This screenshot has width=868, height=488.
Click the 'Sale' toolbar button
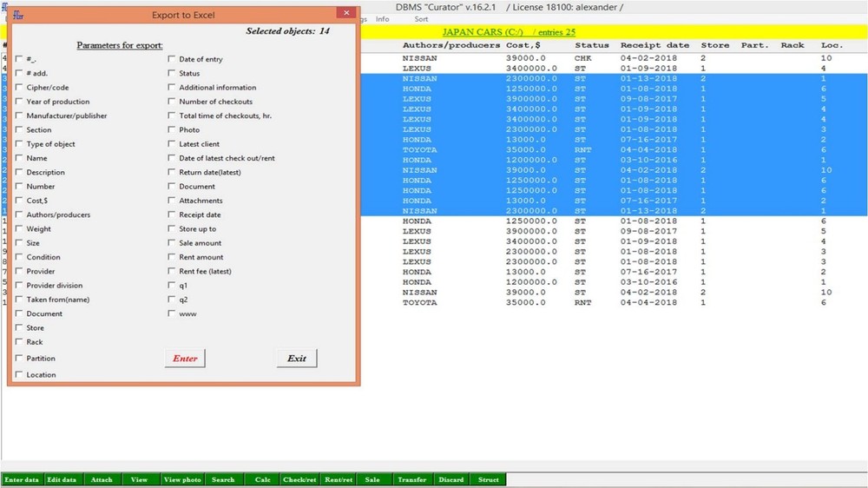coord(372,479)
